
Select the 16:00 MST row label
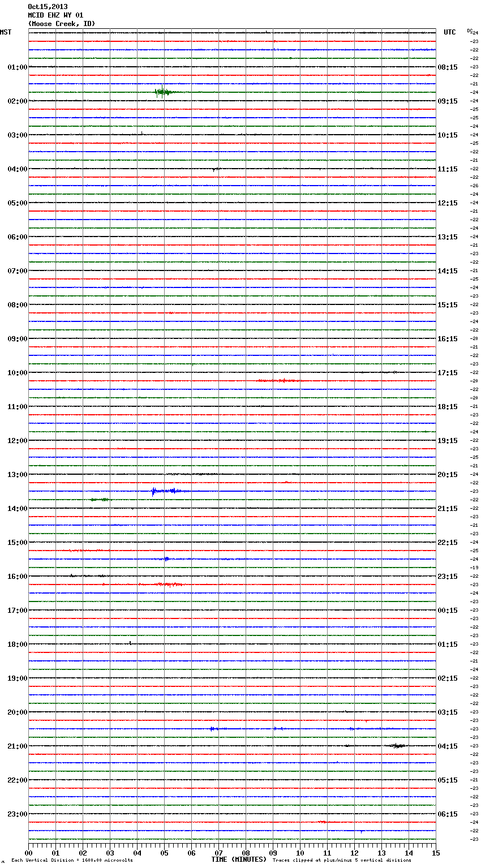(x=18, y=577)
